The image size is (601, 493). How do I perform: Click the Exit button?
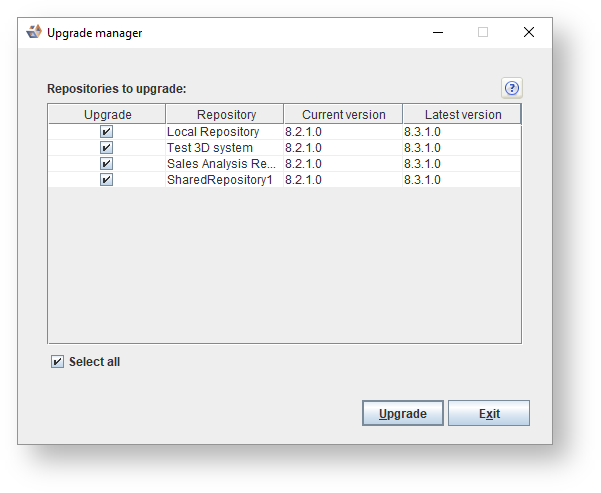coord(488,414)
